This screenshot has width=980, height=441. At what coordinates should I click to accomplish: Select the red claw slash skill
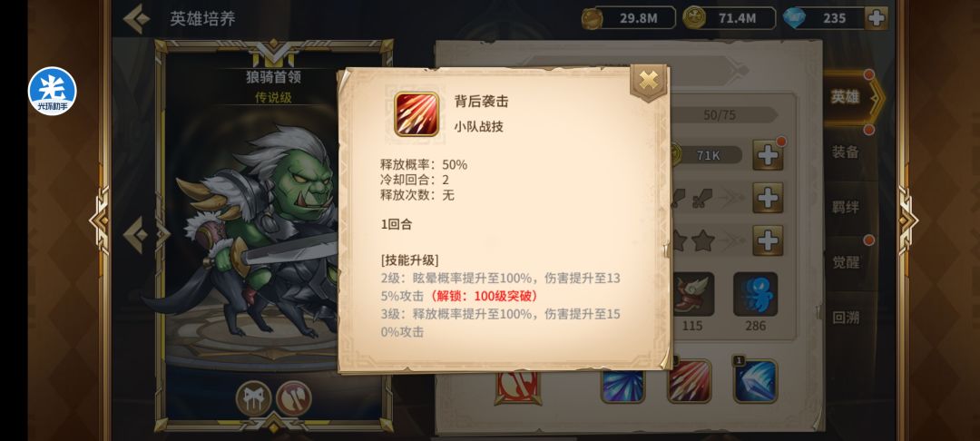[x=689, y=380]
